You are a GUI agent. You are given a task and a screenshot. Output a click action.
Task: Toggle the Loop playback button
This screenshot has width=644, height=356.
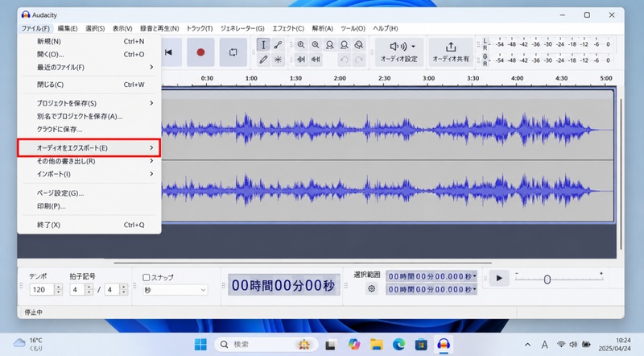click(233, 52)
